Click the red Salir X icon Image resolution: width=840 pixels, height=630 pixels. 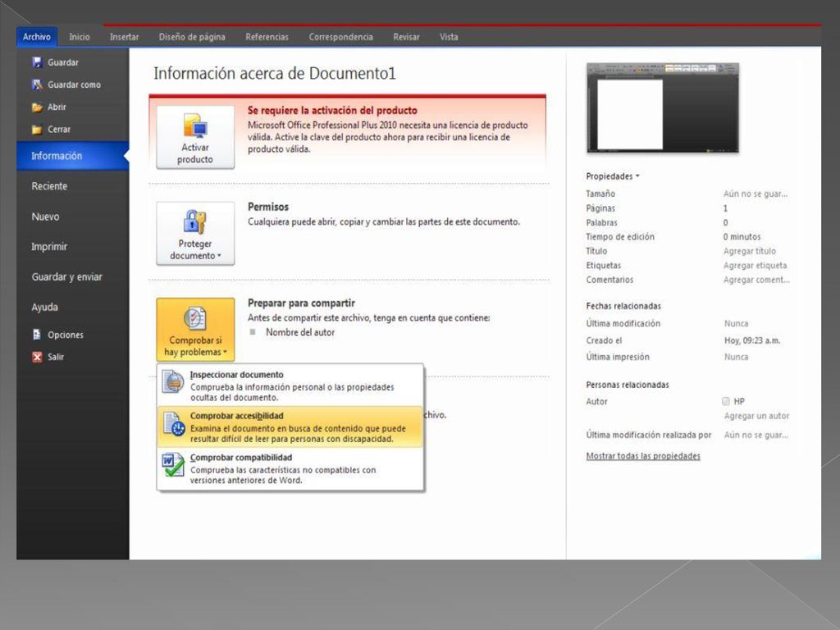(37, 357)
